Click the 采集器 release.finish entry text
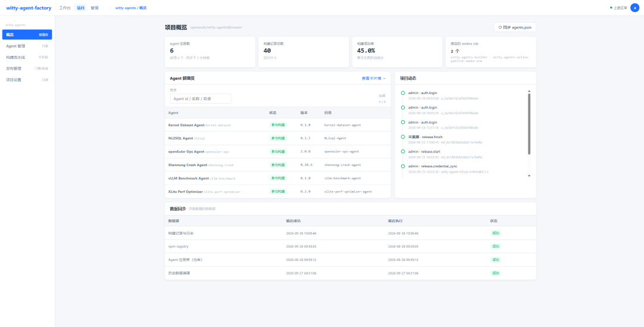Viewport: 644px width, 327px height. click(x=425, y=137)
